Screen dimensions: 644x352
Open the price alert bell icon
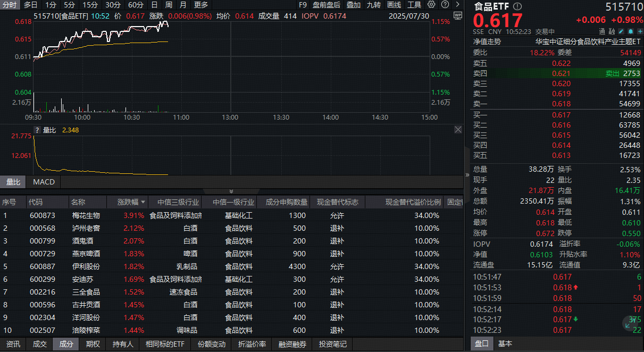[630, 31]
